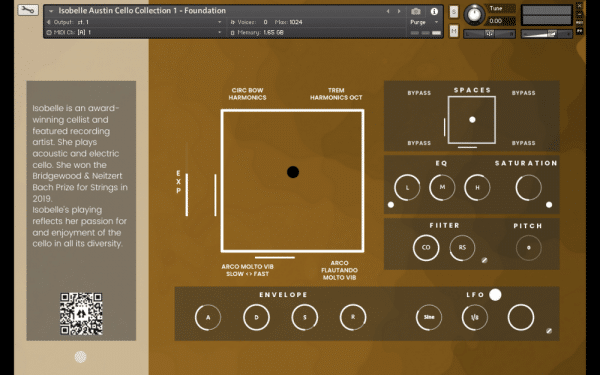Screen dimensions: 600x375
Task: Click the EQ mid band M knob
Action: pos(442,188)
